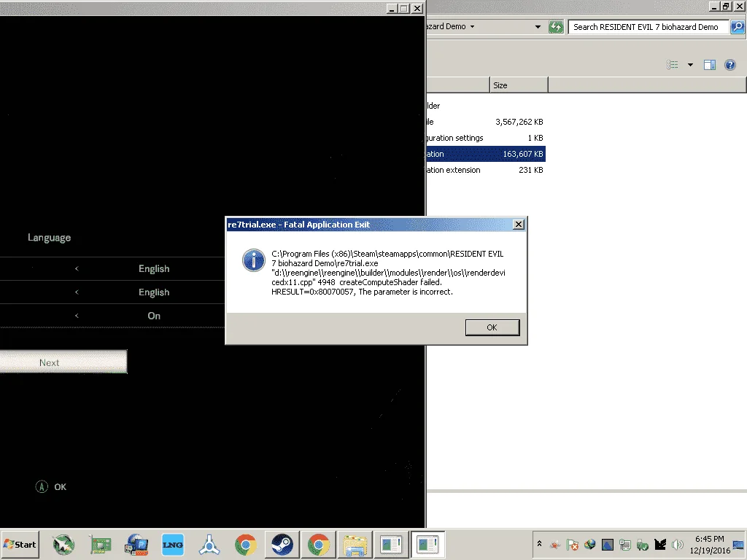Open the Windows Start menu
The image size is (747, 560).
(x=20, y=544)
